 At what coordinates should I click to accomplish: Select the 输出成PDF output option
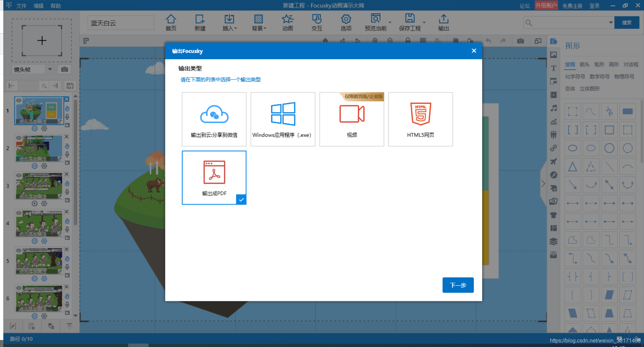214,178
